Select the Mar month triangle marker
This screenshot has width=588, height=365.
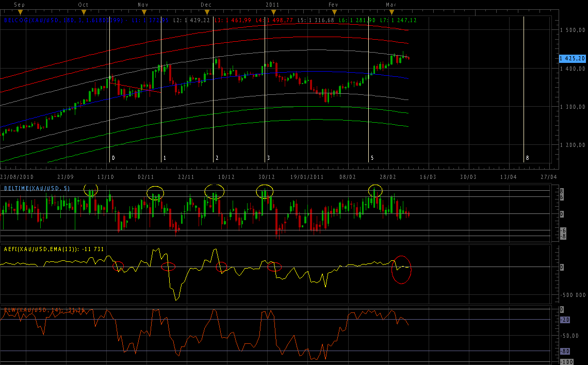[x=391, y=12]
